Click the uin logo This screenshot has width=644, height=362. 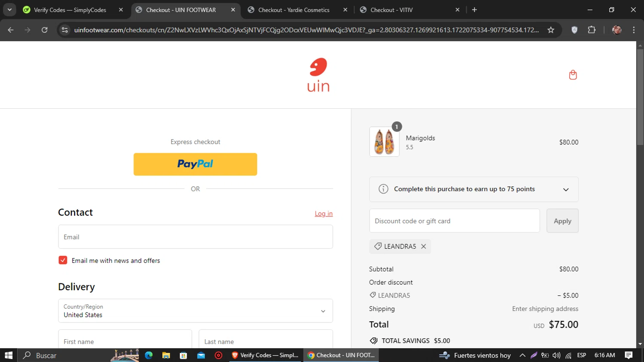[x=318, y=75]
